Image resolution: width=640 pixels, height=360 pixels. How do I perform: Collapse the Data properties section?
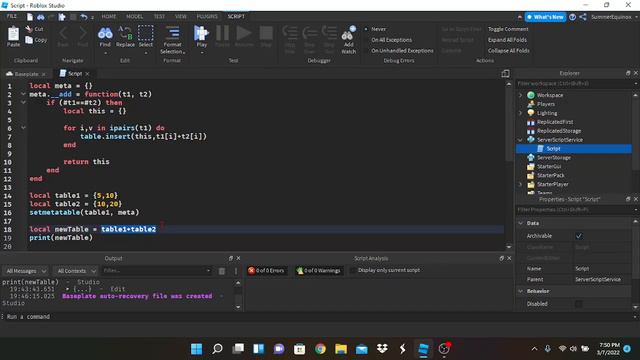click(520, 223)
